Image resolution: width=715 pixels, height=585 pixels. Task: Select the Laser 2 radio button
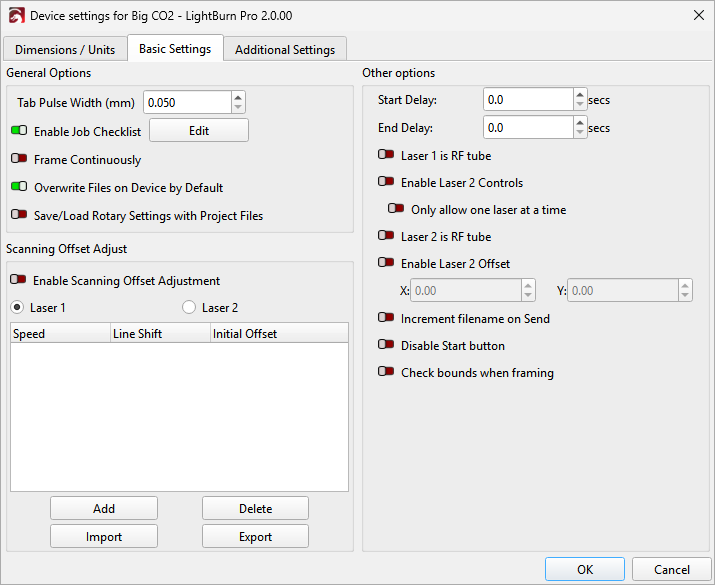coord(189,308)
